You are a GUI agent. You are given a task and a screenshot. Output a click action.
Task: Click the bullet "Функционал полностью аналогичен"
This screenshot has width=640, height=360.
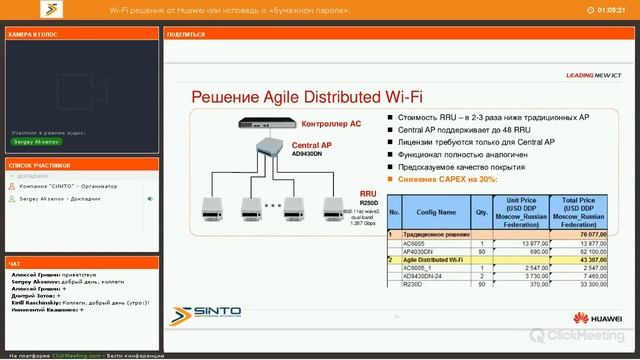463,155
